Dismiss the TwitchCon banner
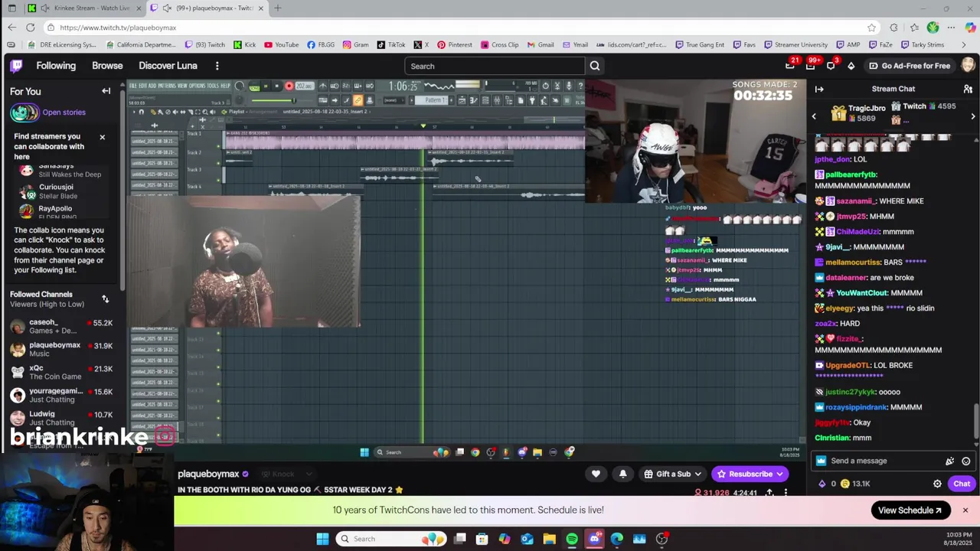Screen dimensions: 980x551 point(965,510)
